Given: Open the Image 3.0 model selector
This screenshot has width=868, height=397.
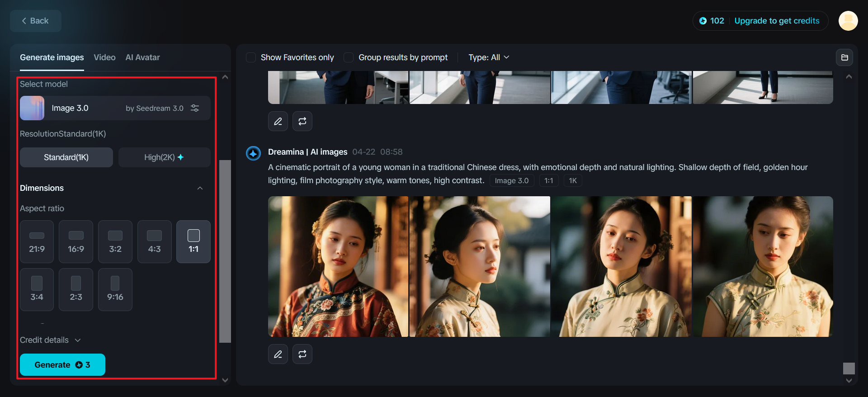Looking at the screenshot, I should click(115, 108).
